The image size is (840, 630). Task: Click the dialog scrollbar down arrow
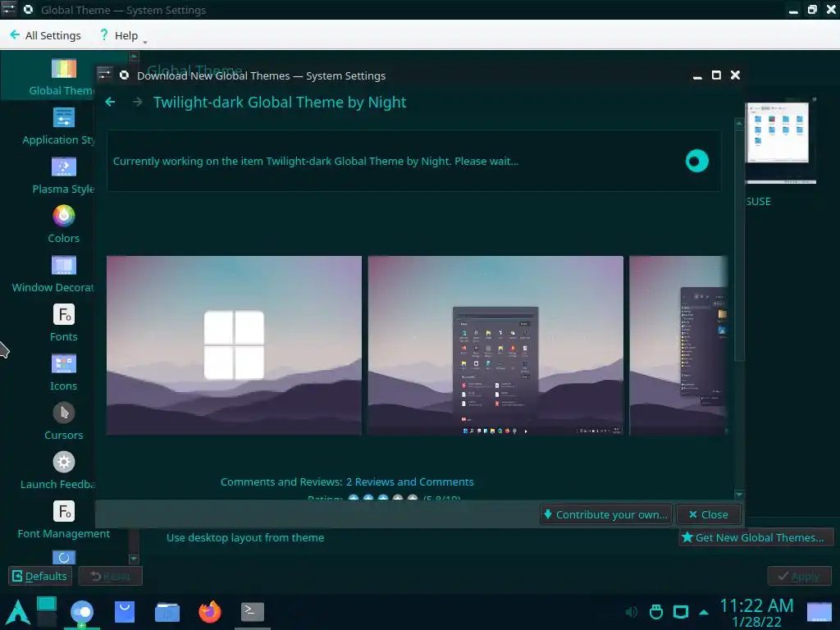[739, 495]
